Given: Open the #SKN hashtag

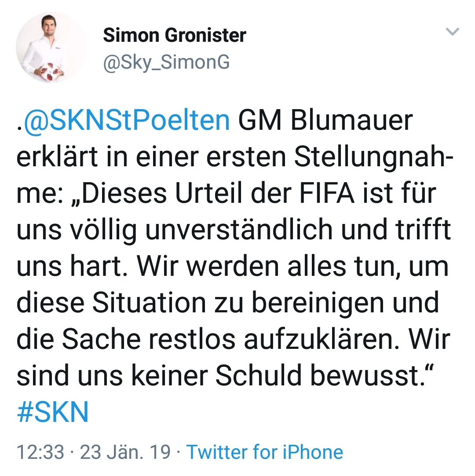Looking at the screenshot, I should [53, 412].
